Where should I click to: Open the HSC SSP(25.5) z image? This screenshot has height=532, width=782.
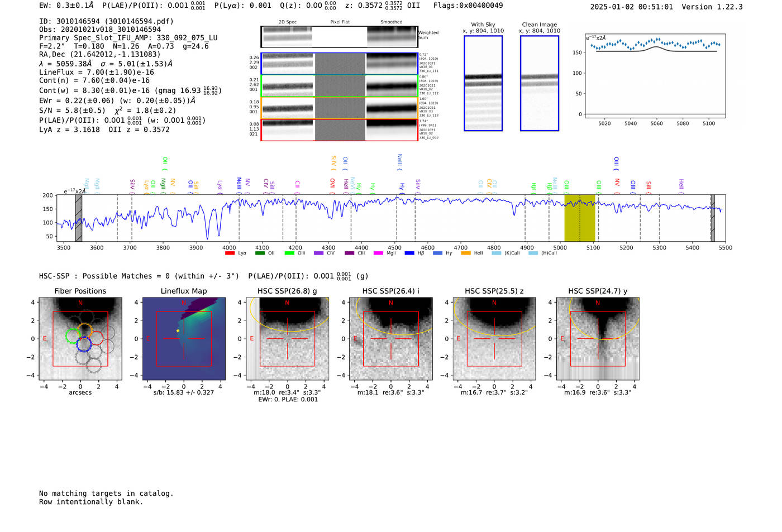(x=494, y=339)
